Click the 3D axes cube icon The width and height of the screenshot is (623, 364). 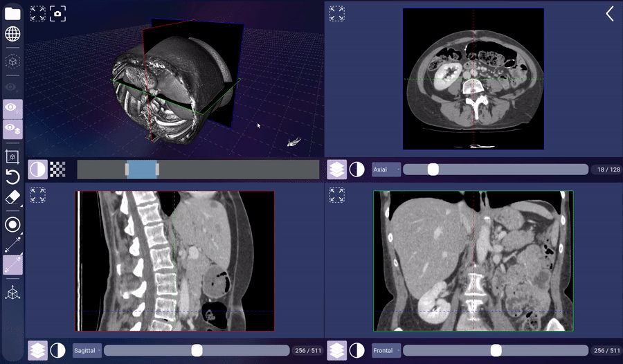(x=12, y=293)
